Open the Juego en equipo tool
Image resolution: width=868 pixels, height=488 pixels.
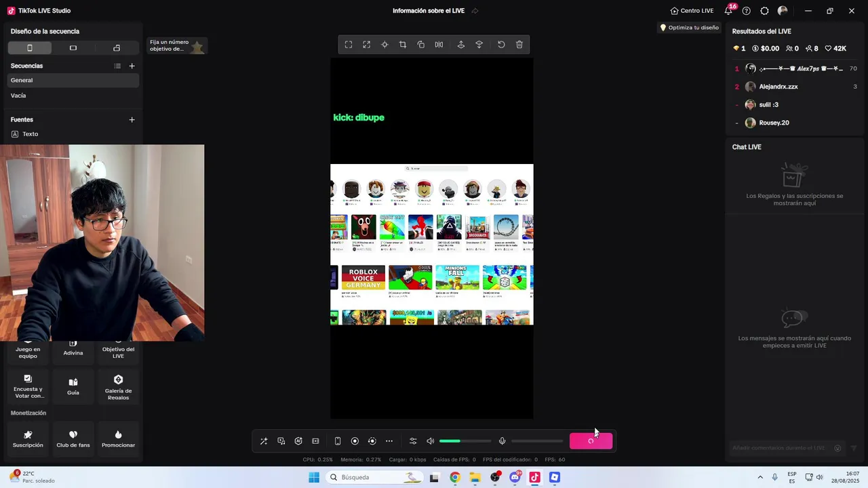click(x=28, y=350)
